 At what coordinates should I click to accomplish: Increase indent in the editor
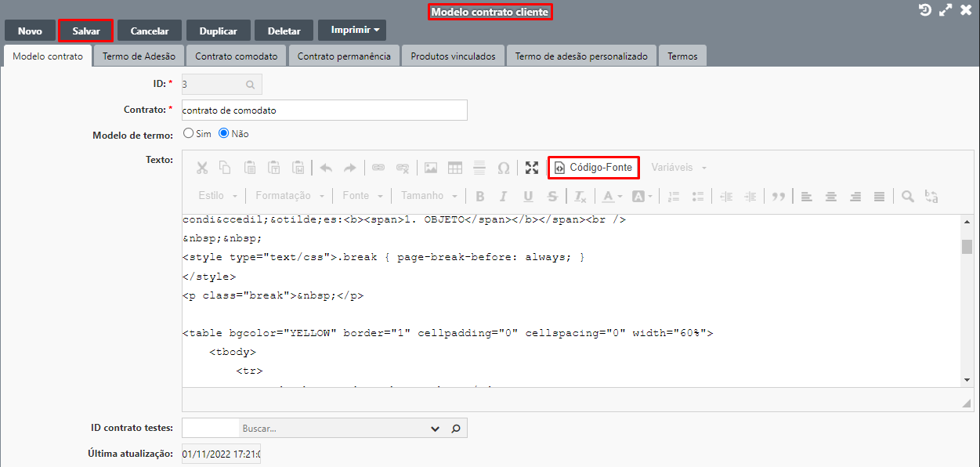[750, 196]
